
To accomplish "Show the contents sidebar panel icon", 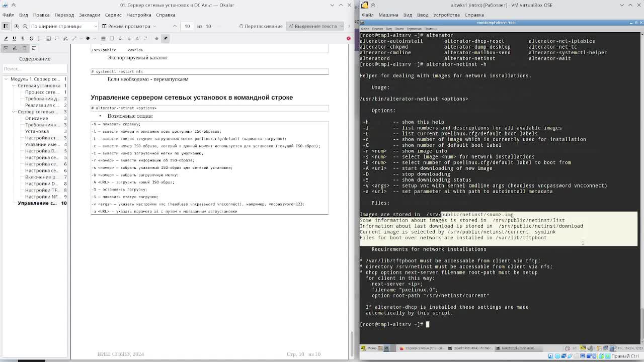I will [x=33, y=48].
